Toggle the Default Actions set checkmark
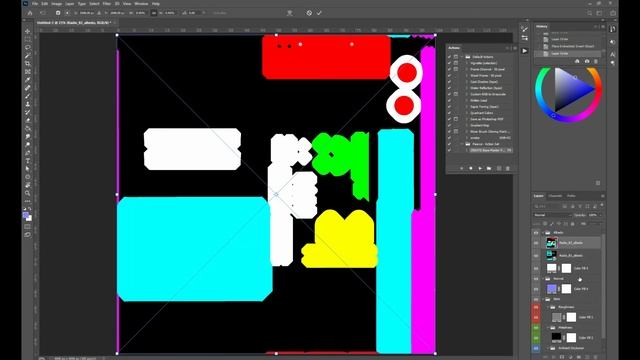Screen dimensions: 640x360 [449, 57]
